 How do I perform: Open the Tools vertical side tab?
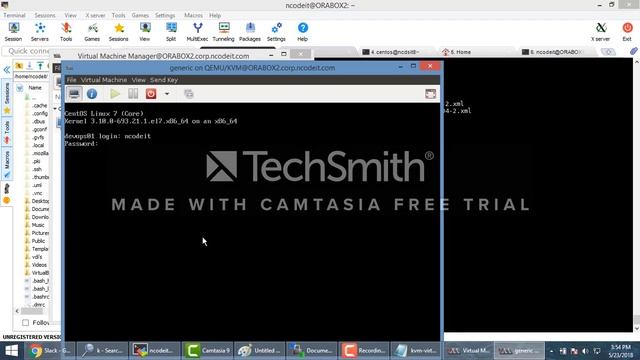click(x=7, y=132)
